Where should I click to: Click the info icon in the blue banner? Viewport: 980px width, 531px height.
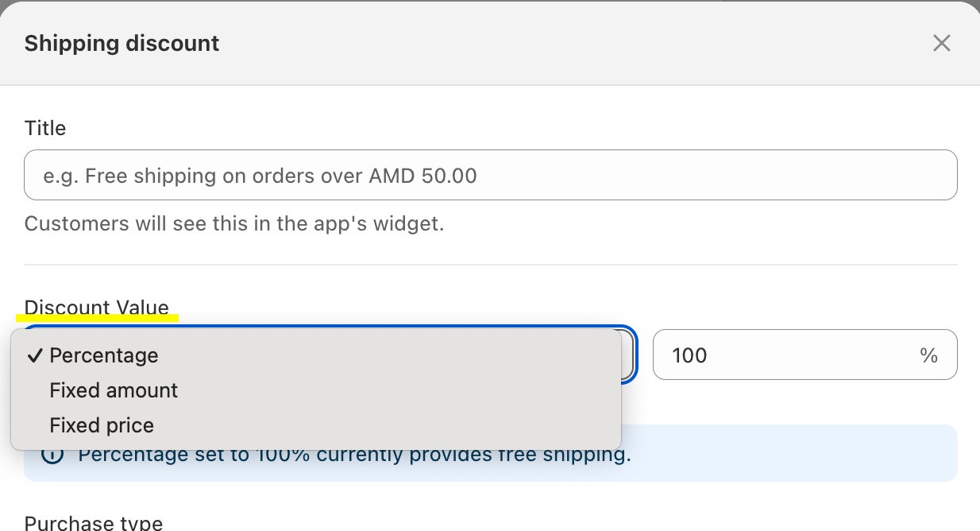pyautogui.click(x=52, y=455)
